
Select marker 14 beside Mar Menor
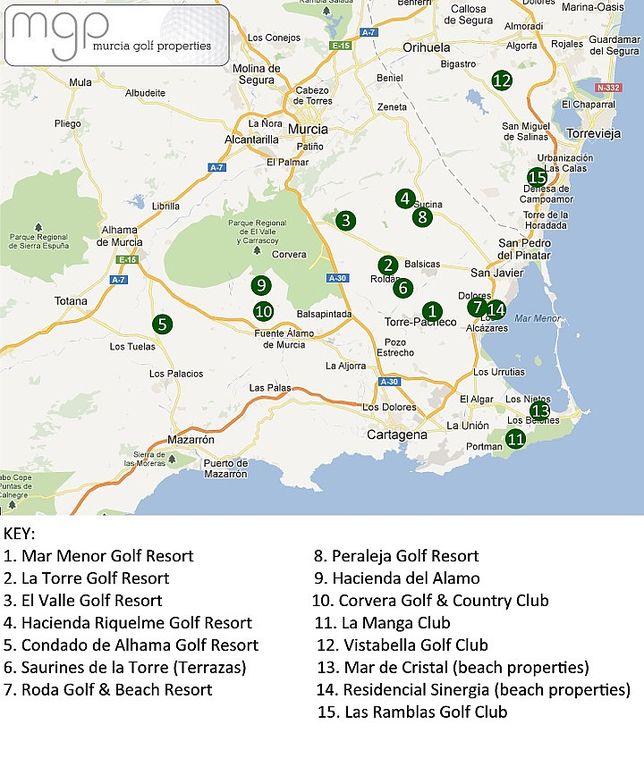click(x=496, y=309)
